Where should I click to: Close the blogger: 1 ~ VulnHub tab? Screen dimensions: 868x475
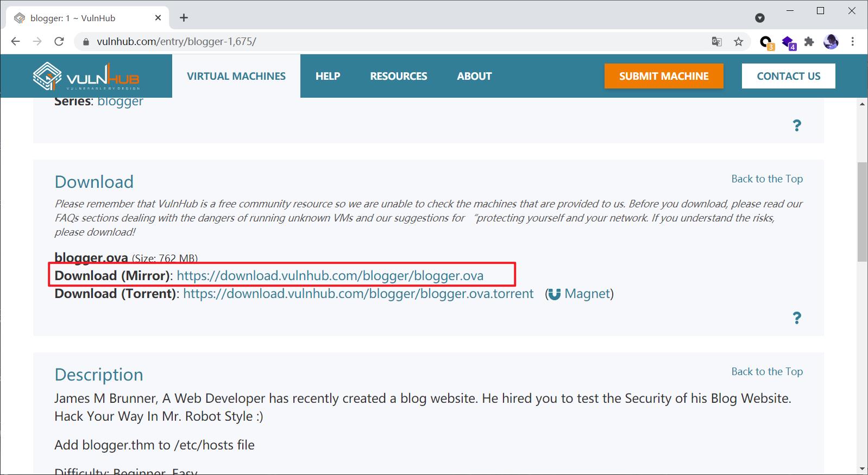[x=158, y=18]
